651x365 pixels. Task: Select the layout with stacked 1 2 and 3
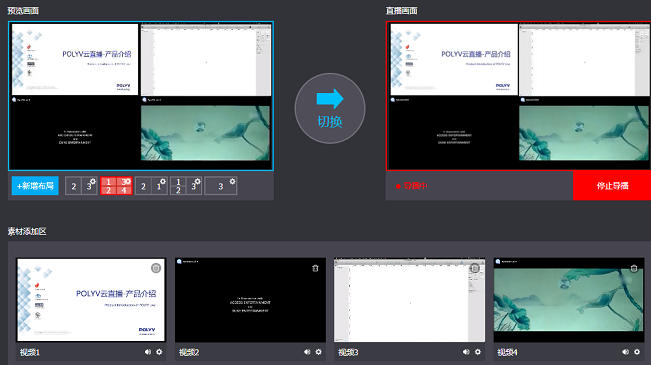pyautogui.click(x=186, y=186)
